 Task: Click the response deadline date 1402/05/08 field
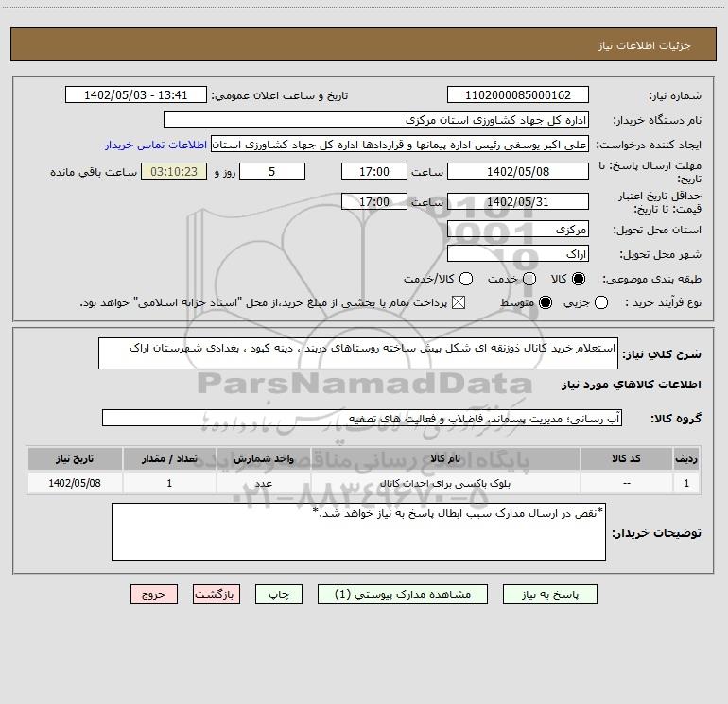pyautogui.click(x=518, y=172)
